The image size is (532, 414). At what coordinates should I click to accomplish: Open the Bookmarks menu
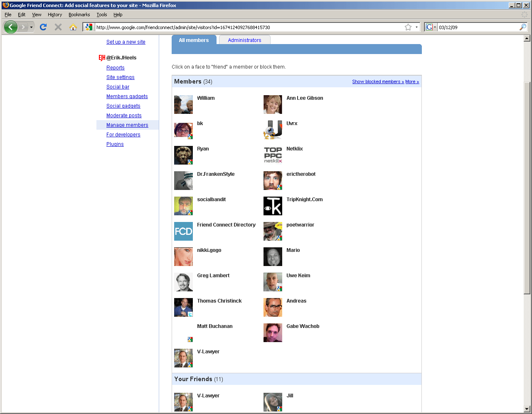pyautogui.click(x=79, y=15)
